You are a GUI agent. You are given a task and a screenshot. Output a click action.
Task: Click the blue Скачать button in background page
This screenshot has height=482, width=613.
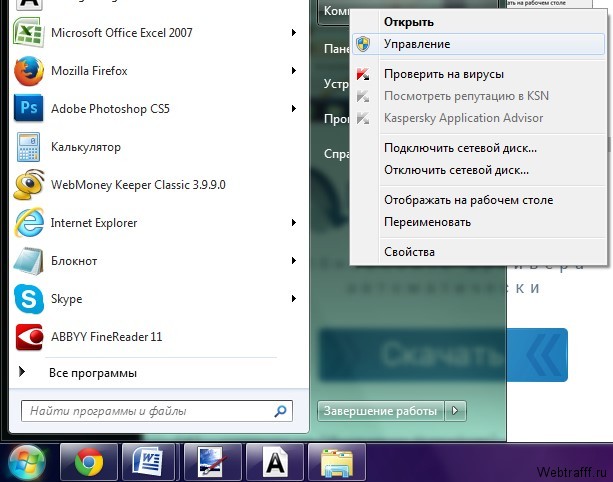[x=444, y=355]
